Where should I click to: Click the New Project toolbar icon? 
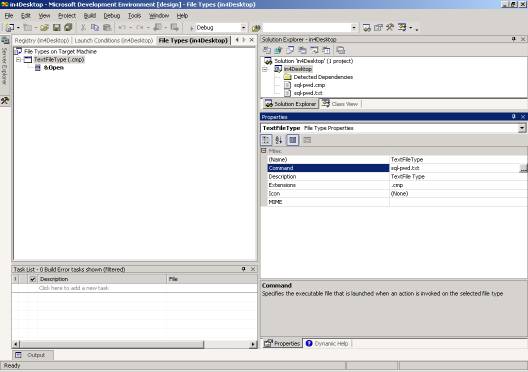coord(10,28)
